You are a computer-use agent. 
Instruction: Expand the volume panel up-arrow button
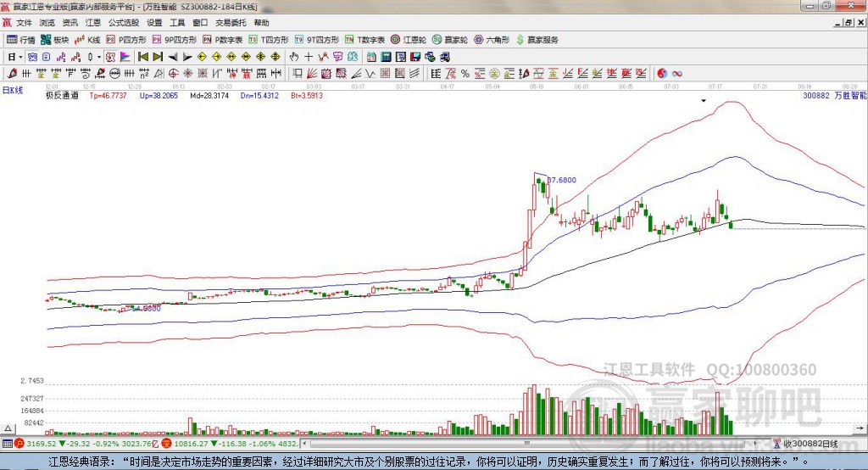[x=8, y=428]
